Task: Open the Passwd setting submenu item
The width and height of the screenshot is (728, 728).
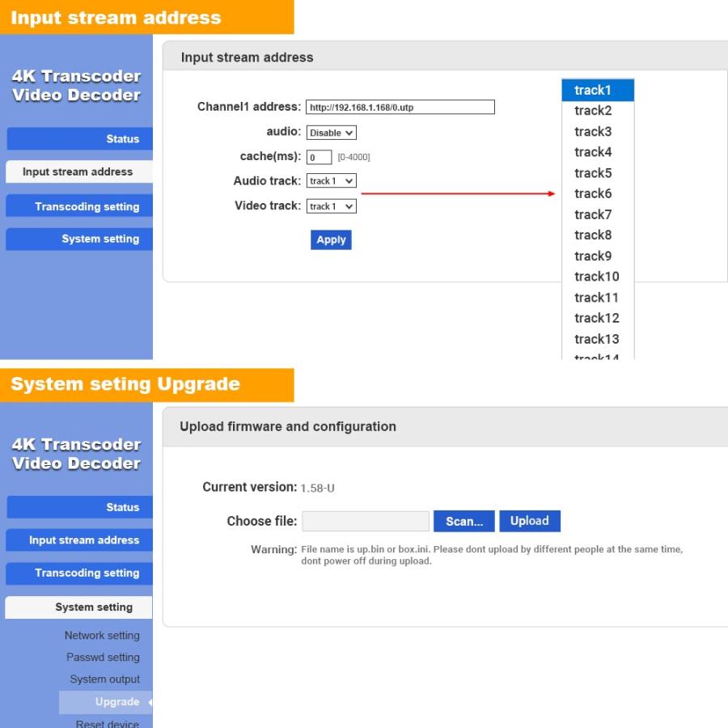Action: coord(103,658)
